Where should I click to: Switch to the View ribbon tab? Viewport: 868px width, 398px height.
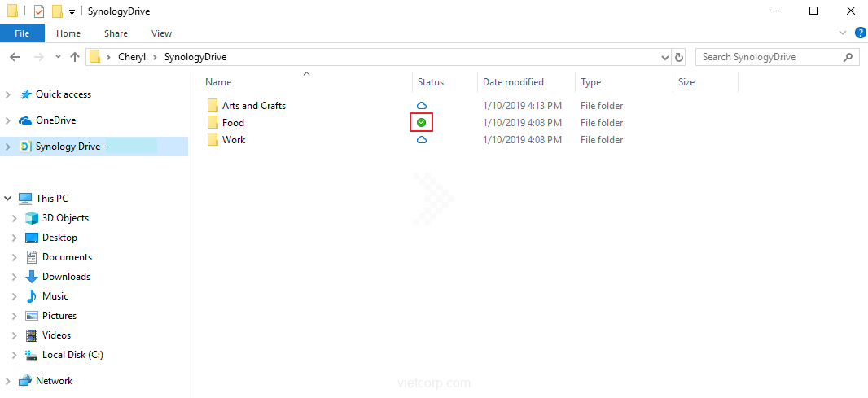coord(161,33)
